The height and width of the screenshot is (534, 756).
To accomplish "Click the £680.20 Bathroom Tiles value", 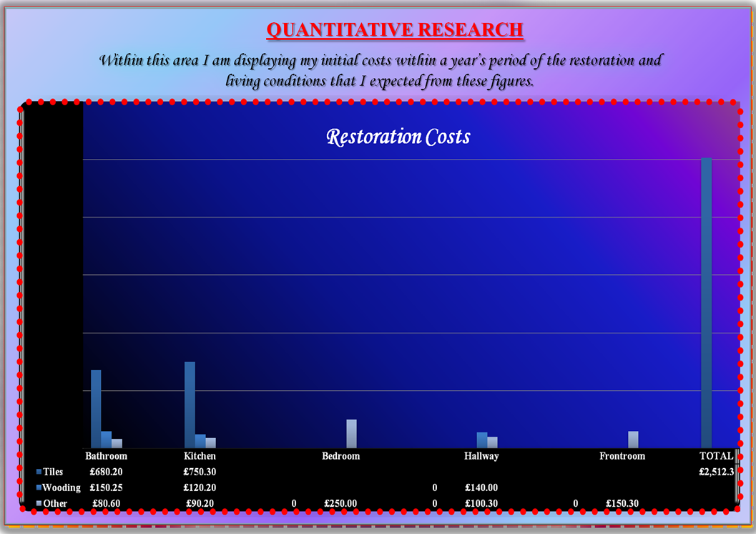I will [x=106, y=472].
